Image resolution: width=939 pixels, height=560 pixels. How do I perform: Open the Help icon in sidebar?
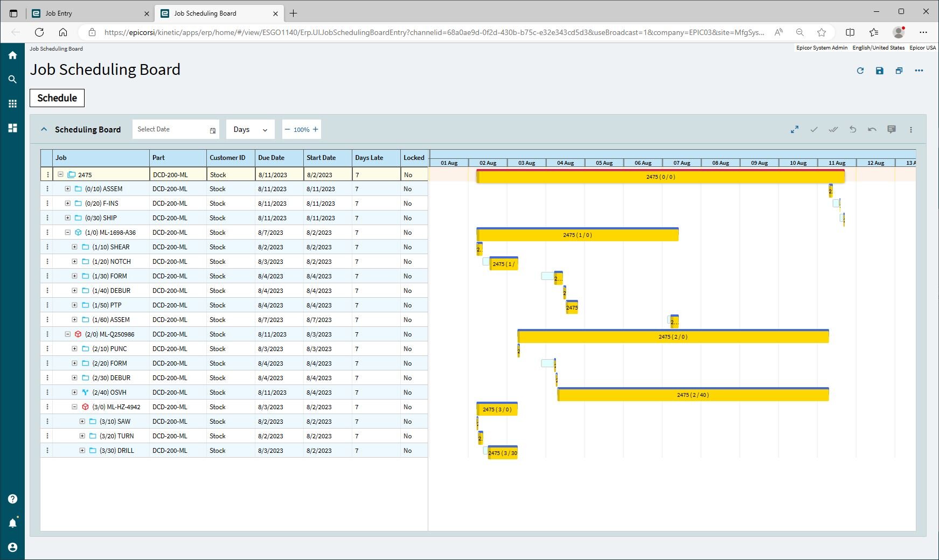tap(12, 499)
